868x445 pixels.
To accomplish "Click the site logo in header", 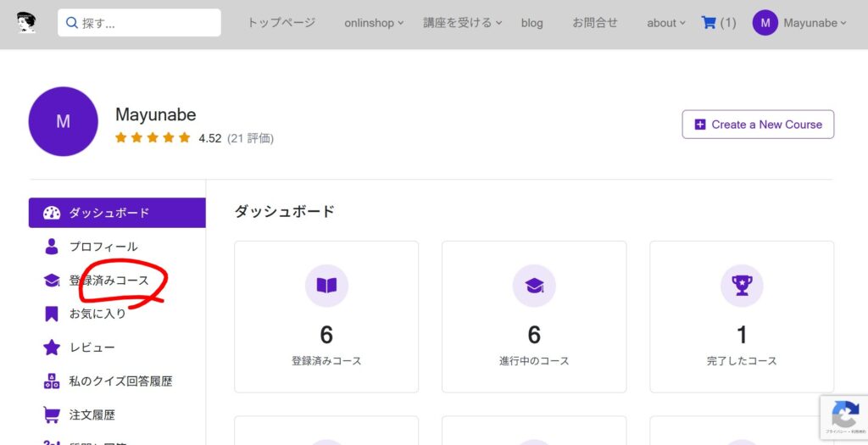I will 26,23.
